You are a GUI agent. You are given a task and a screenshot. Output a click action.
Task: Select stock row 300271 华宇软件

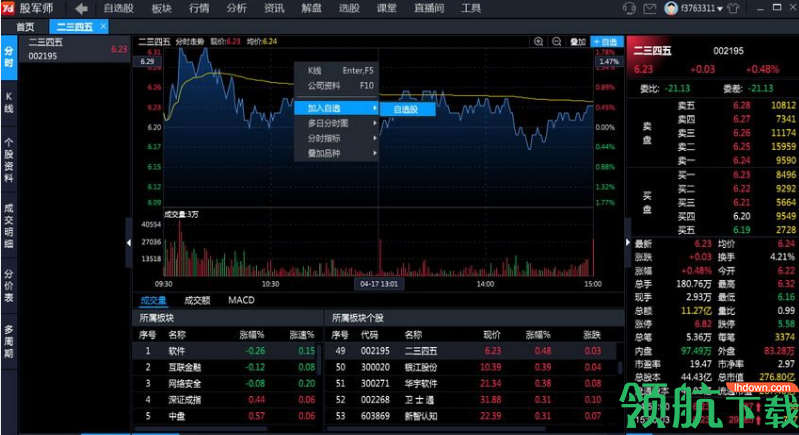point(470,384)
